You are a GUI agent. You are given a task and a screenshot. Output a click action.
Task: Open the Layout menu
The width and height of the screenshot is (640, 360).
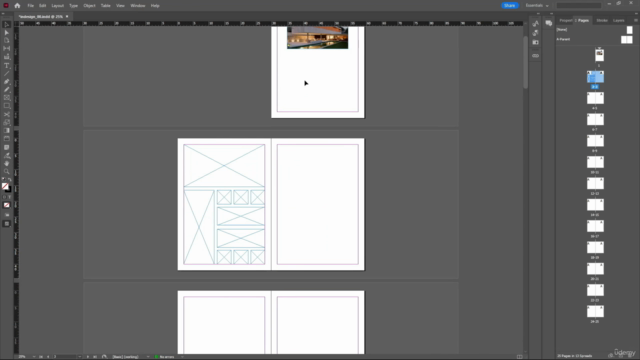pyautogui.click(x=58, y=6)
